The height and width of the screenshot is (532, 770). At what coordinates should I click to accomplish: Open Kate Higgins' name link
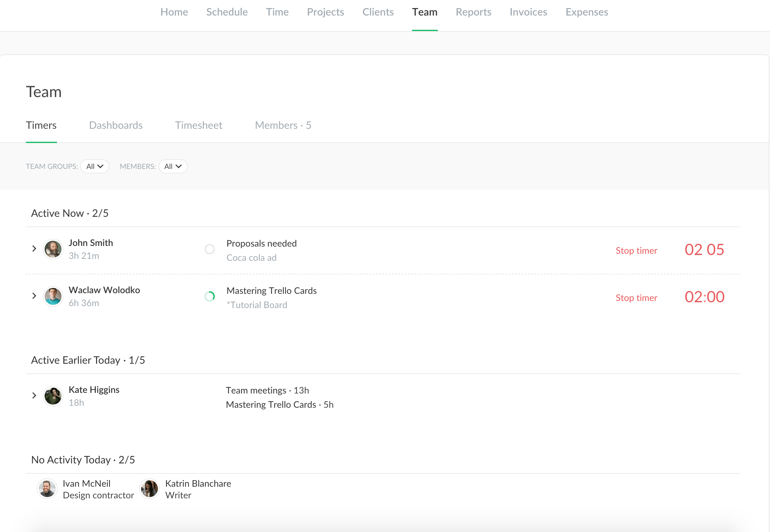[x=94, y=390]
